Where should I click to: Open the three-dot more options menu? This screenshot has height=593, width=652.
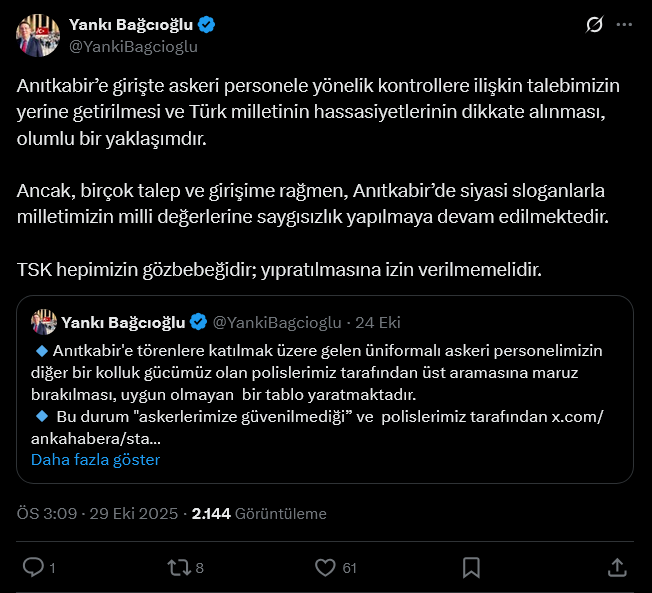point(625,25)
